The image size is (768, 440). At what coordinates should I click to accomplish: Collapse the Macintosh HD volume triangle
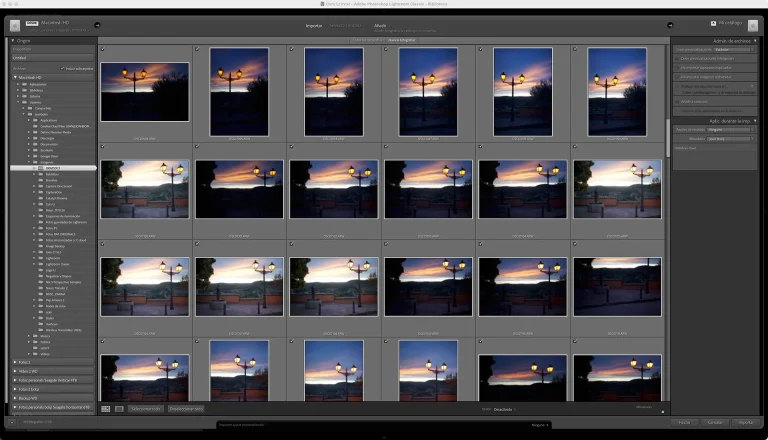coord(15,77)
